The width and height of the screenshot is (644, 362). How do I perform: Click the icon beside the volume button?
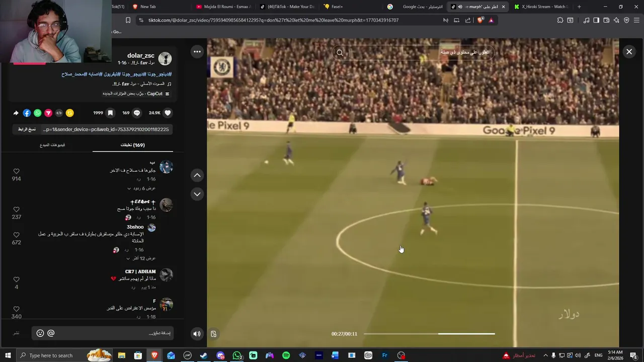point(213,334)
